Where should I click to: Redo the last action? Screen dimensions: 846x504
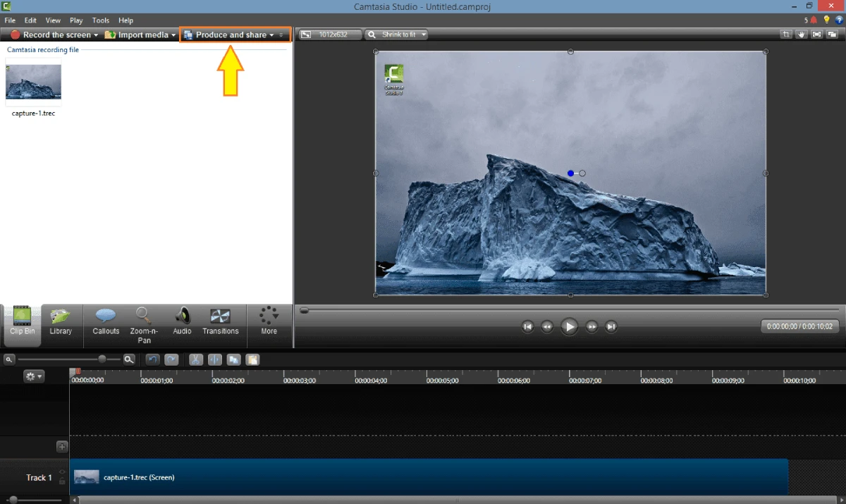[171, 359]
